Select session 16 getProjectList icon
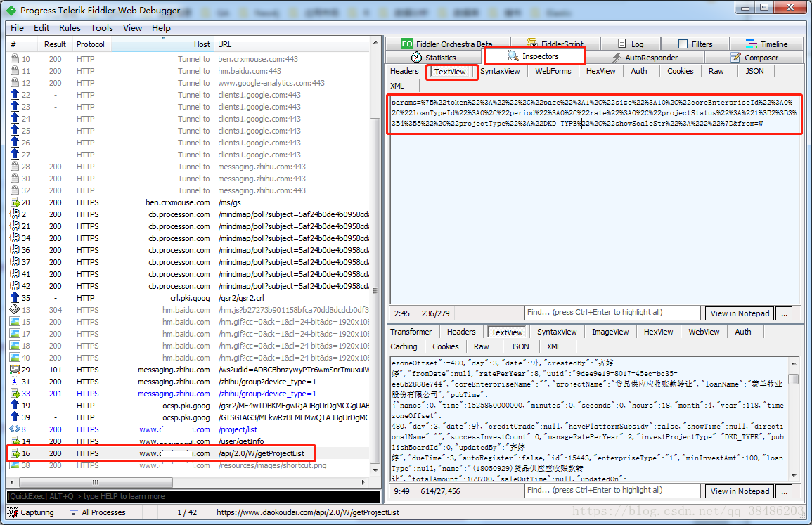This screenshot has width=812, height=525. [15, 453]
